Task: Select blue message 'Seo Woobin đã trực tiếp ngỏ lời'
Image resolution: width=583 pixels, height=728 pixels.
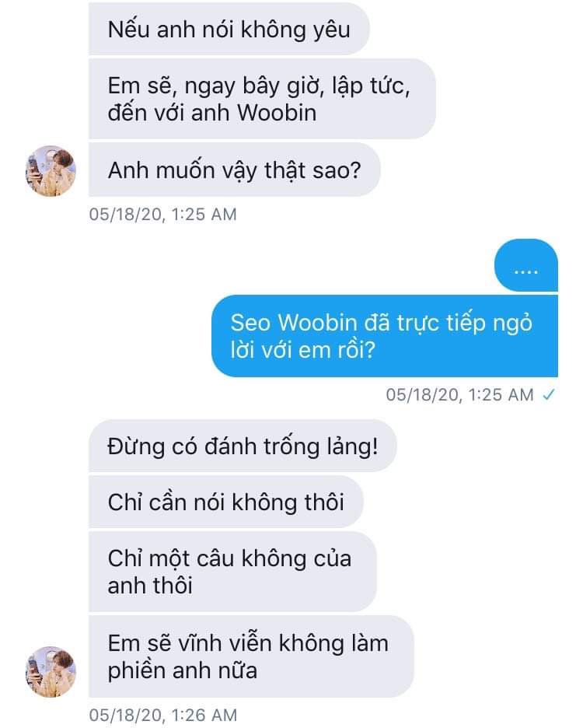Action: point(384,336)
